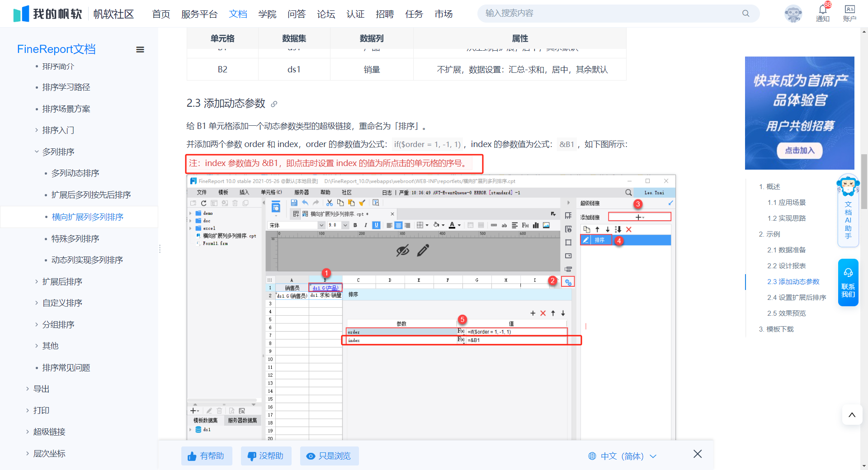Open the 论坛 top menu item
The width and height of the screenshot is (868, 470).
click(x=326, y=14)
